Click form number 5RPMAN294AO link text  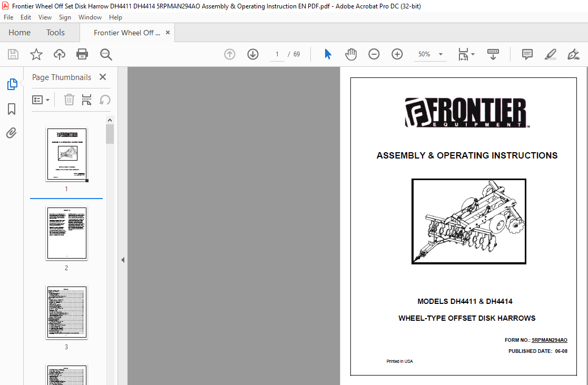click(550, 340)
